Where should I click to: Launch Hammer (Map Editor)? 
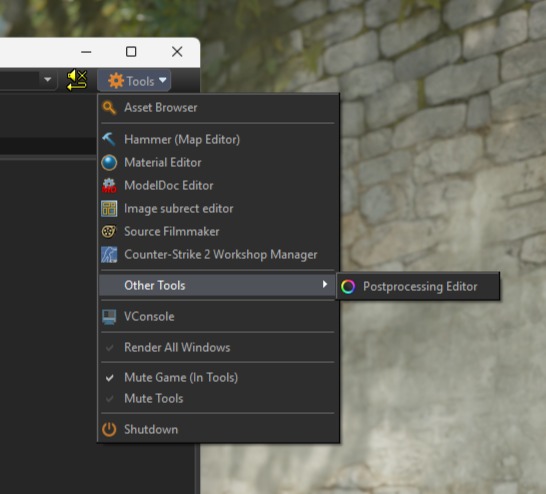point(218,140)
